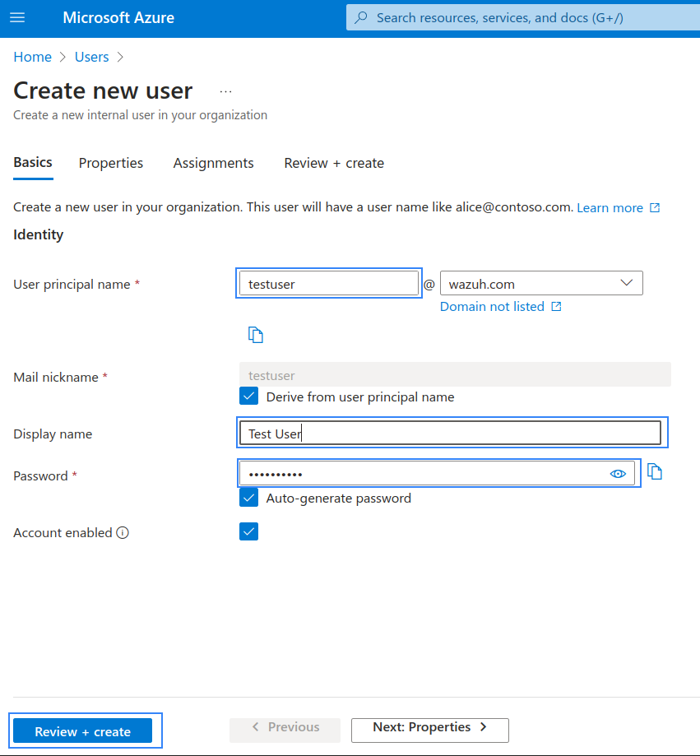Disable Auto-generate password

click(248, 498)
